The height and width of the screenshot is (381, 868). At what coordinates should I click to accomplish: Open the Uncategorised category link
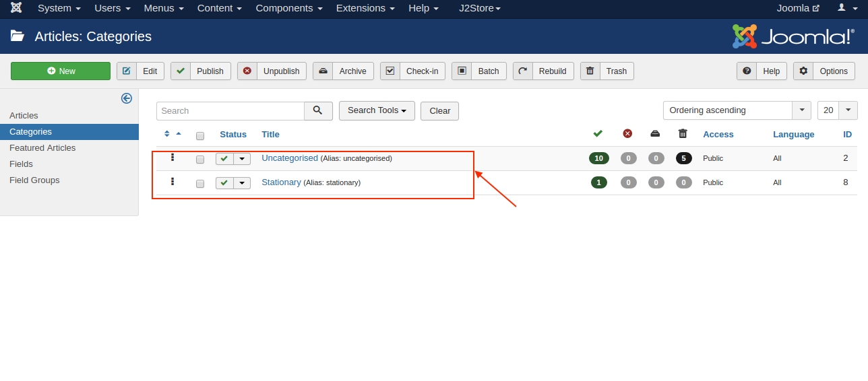(289, 158)
